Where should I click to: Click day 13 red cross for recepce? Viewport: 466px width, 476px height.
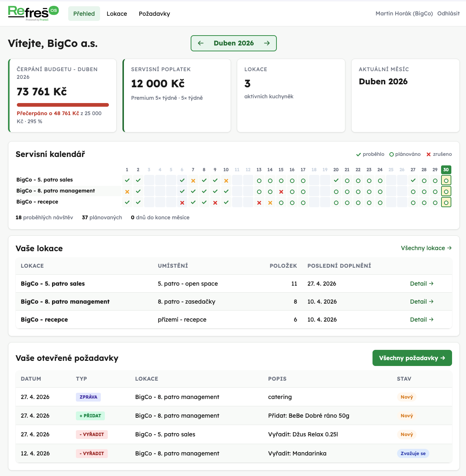click(x=259, y=202)
